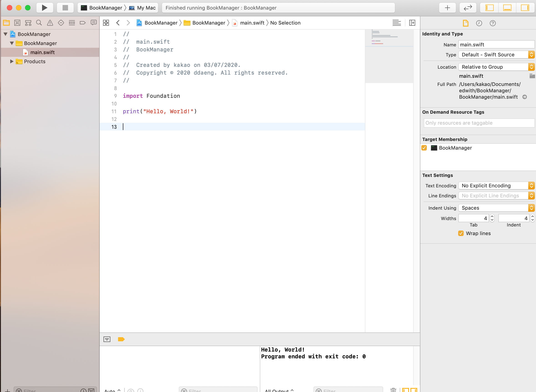Disable the Wrap lines checkbox
Image resolution: width=536 pixels, height=392 pixels.
click(461, 233)
